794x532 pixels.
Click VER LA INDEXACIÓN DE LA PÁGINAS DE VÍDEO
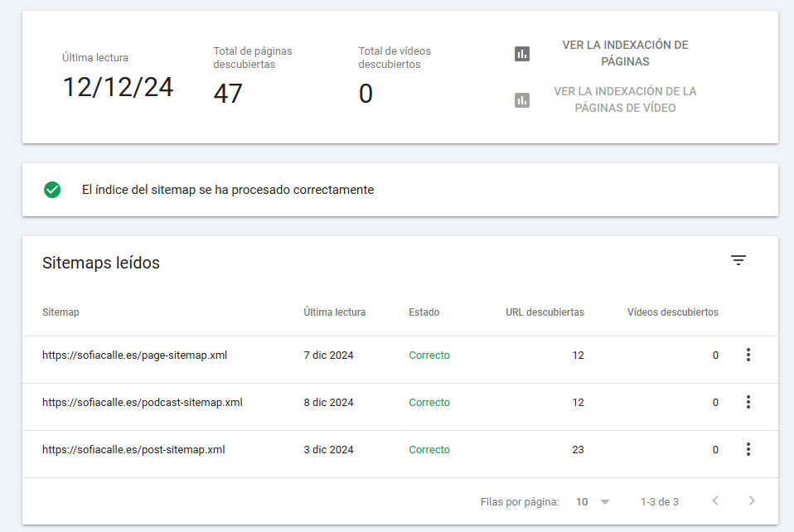[625, 100]
